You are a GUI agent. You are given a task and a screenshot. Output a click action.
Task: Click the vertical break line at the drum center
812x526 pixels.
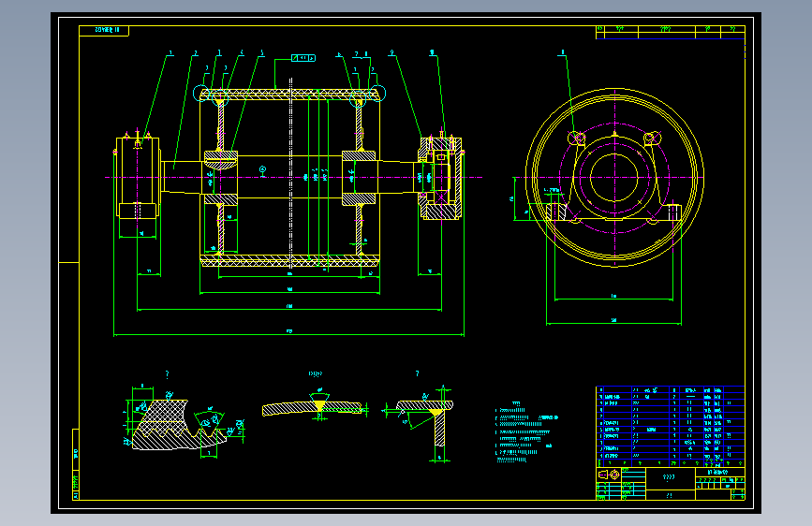tap(291, 173)
